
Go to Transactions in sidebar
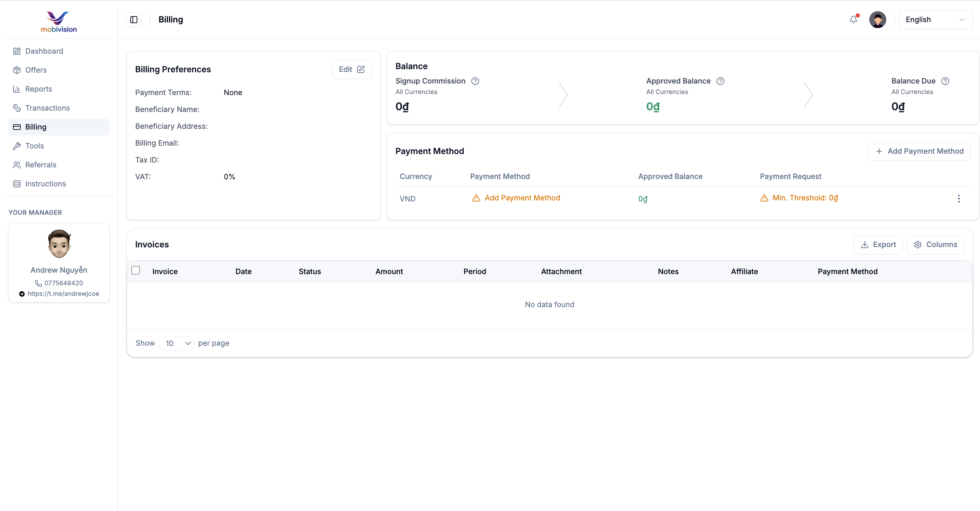47,108
